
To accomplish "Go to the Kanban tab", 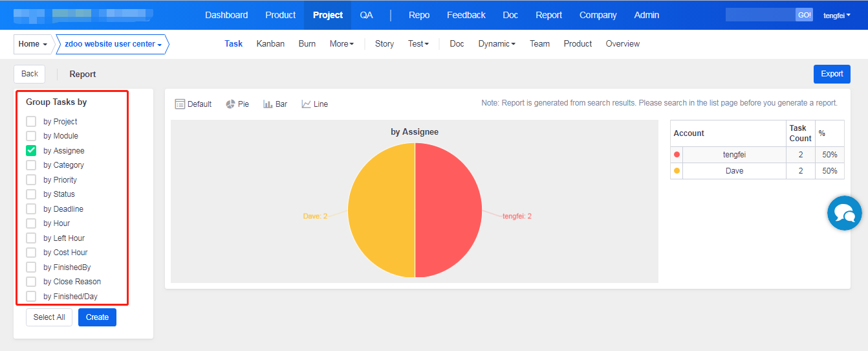I will click(x=270, y=44).
